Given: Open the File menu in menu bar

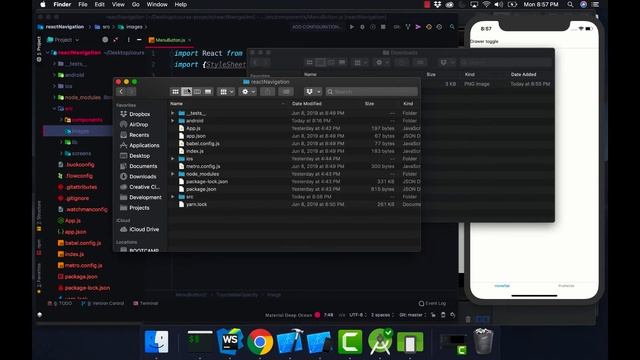Looking at the screenshot, I should click(83, 4).
